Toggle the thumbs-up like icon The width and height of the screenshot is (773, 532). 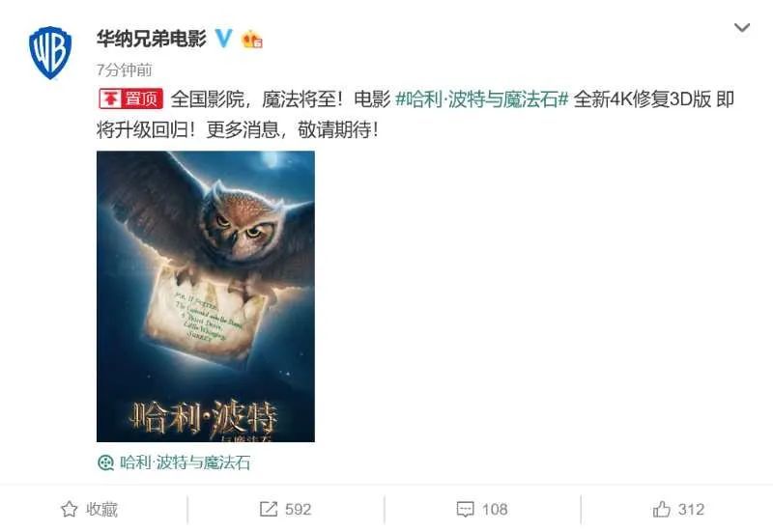pos(662,509)
